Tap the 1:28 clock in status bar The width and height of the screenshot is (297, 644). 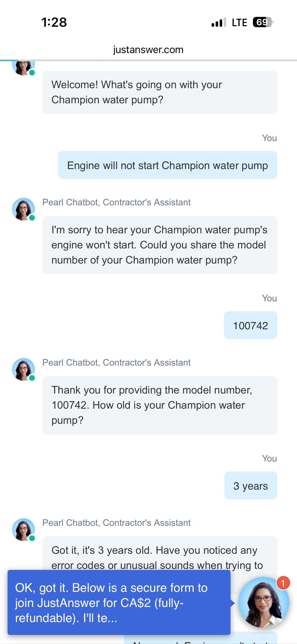54,22
